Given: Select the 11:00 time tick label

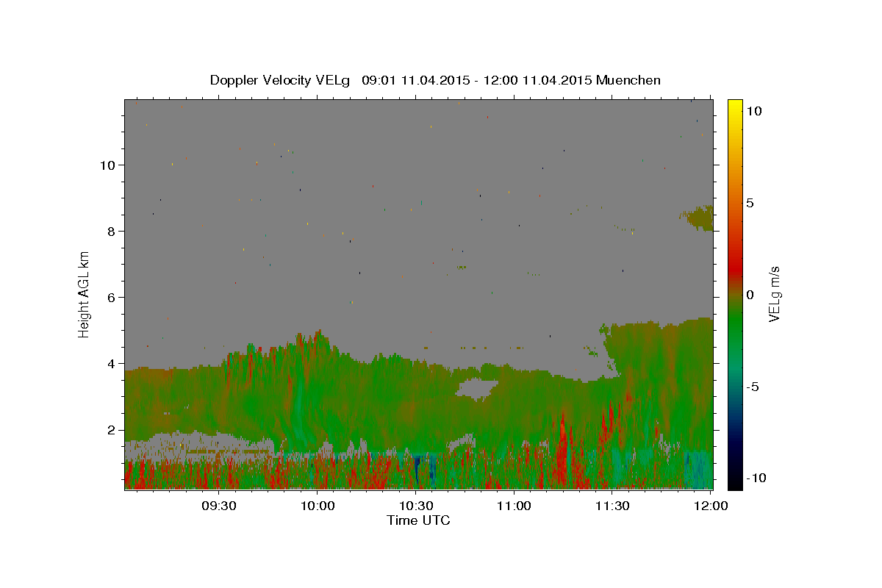Looking at the screenshot, I should pyautogui.click(x=514, y=506).
